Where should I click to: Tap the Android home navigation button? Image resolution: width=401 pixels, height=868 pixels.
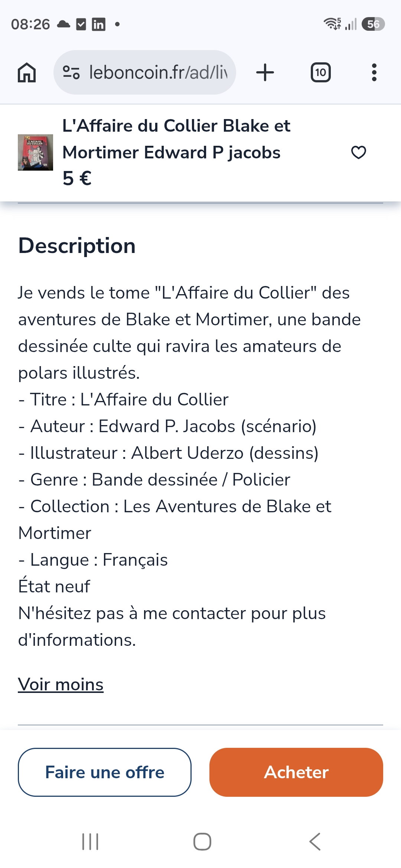pos(202,842)
